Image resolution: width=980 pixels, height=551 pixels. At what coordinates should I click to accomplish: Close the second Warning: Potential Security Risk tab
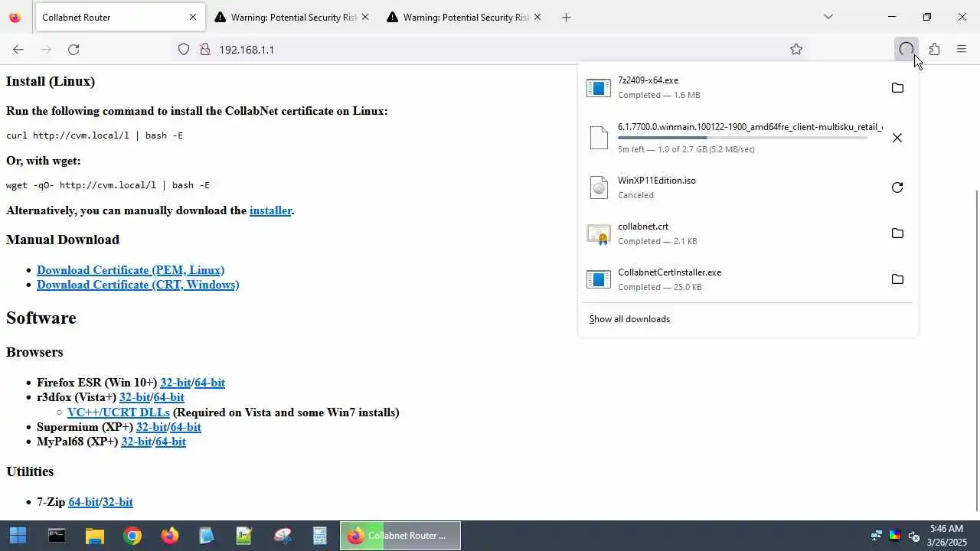click(537, 17)
